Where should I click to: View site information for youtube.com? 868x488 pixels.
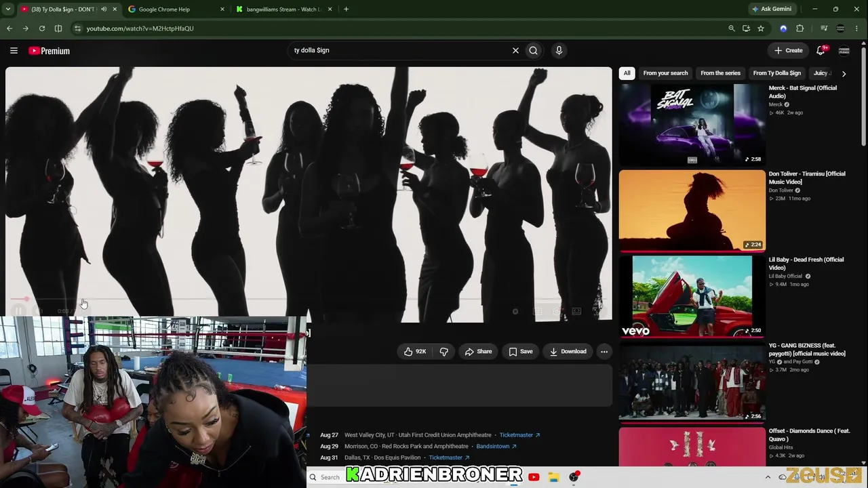77,28
